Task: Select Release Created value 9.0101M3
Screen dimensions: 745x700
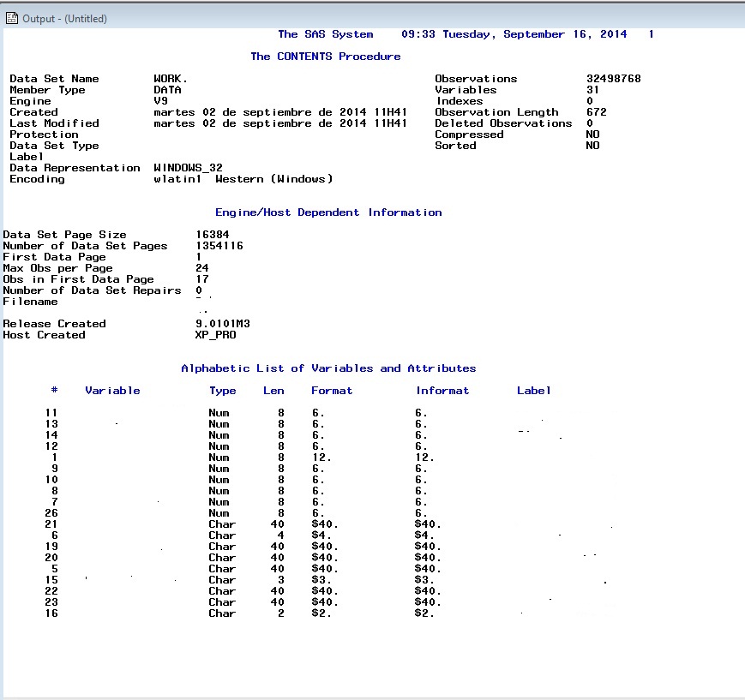Action: [x=222, y=324]
